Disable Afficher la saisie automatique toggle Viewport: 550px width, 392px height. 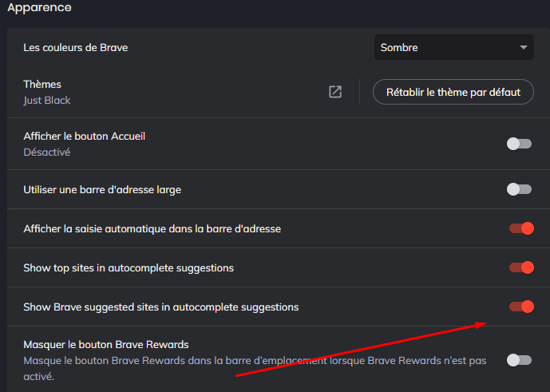click(x=521, y=228)
